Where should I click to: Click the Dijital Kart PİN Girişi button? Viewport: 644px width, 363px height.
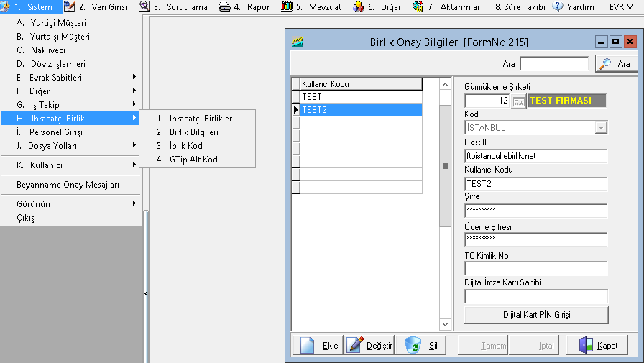536,315
